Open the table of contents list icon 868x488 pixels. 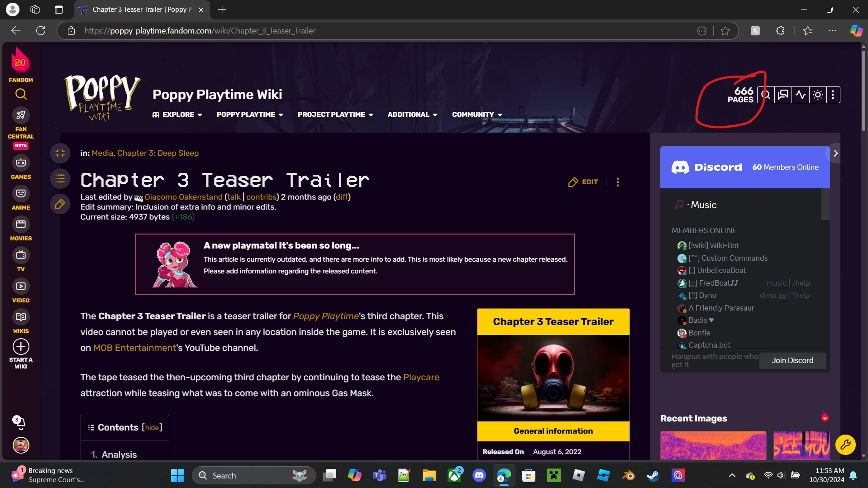60,179
